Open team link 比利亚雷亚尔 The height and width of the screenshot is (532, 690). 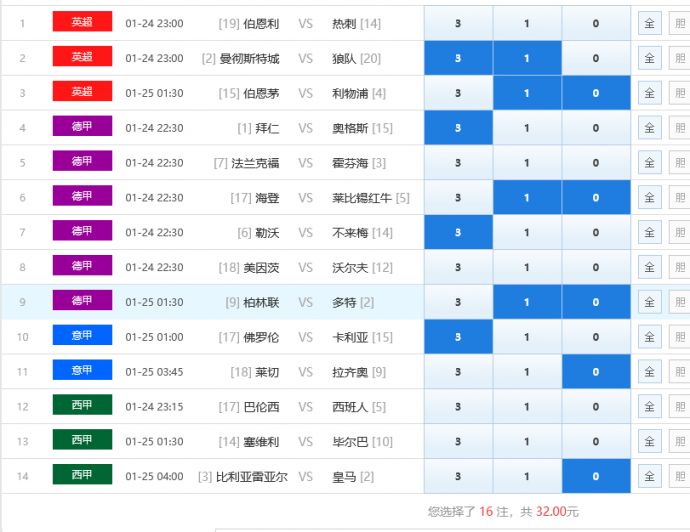pos(251,477)
